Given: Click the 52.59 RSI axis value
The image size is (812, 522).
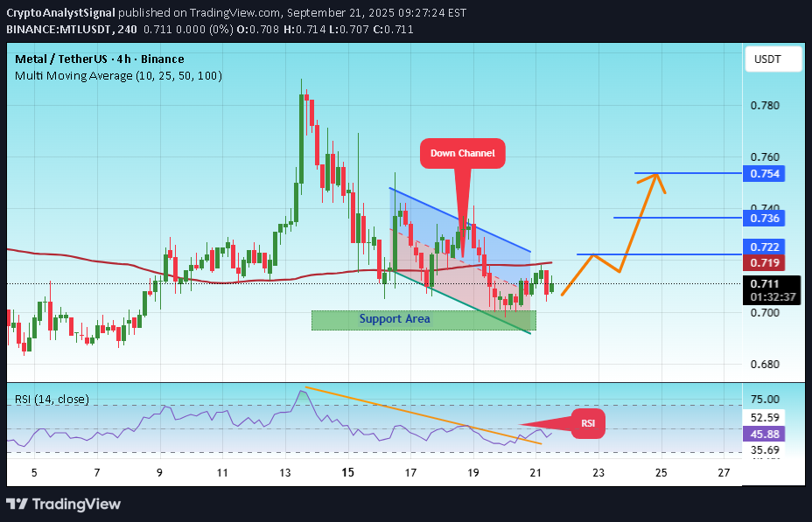Looking at the screenshot, I should point(765,417).
